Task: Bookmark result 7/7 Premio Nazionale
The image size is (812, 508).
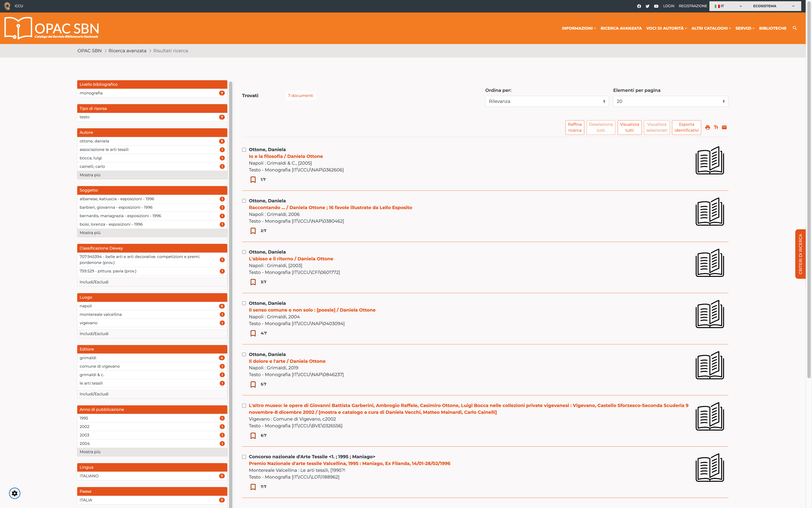Action: click(253, 487)
